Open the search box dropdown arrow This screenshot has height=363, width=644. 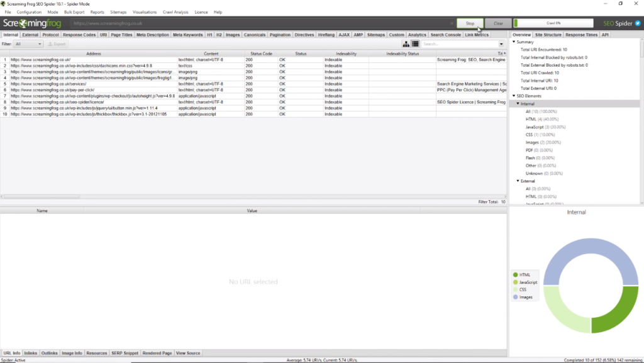coord(501,44)
